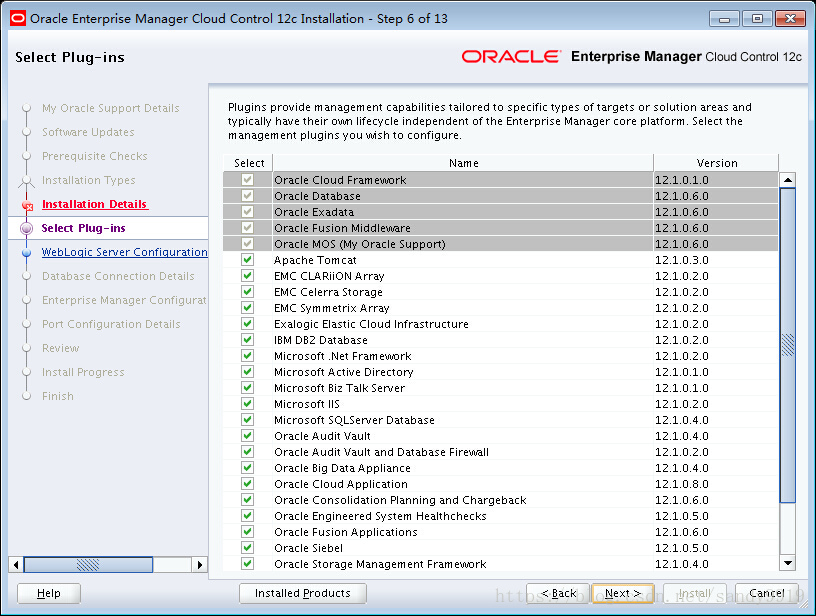Image resolution: width=816 pixels, height=616 pixels.
Task: Toggle Oracle Engineered System Healthchecks checkbox
Action: pyautogui.click(x=248, y=516)
